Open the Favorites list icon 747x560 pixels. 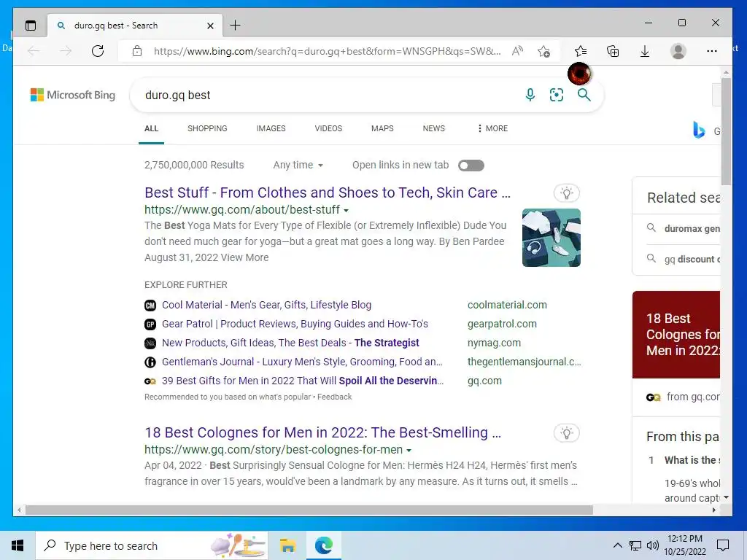tap(581, 51)
